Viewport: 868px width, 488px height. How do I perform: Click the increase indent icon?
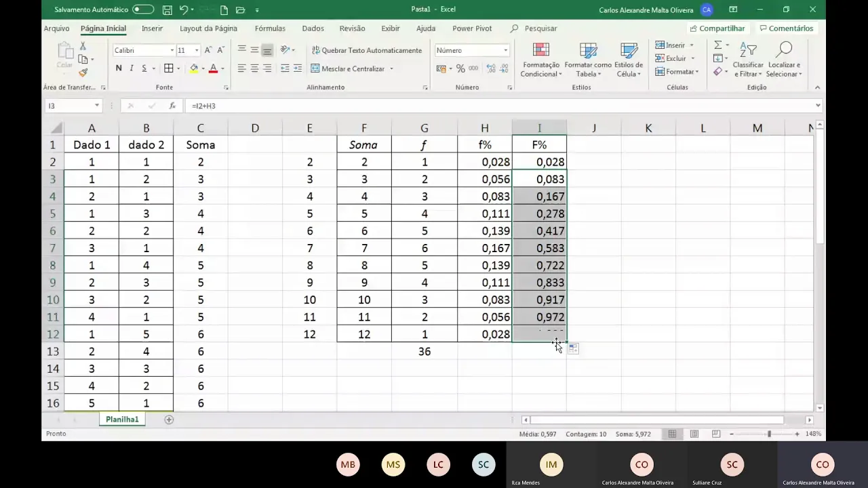tap(298, 68)
